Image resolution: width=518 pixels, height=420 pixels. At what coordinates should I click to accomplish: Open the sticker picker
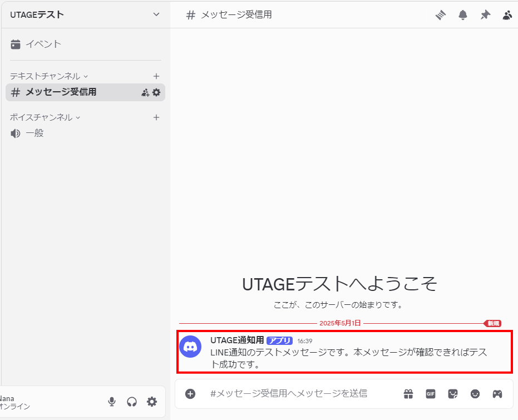tap(452, 394)
